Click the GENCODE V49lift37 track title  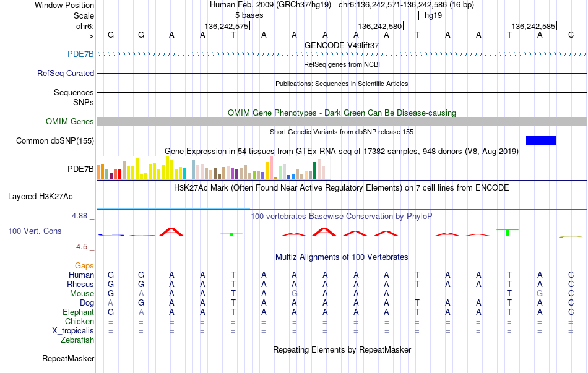[342, 45]
